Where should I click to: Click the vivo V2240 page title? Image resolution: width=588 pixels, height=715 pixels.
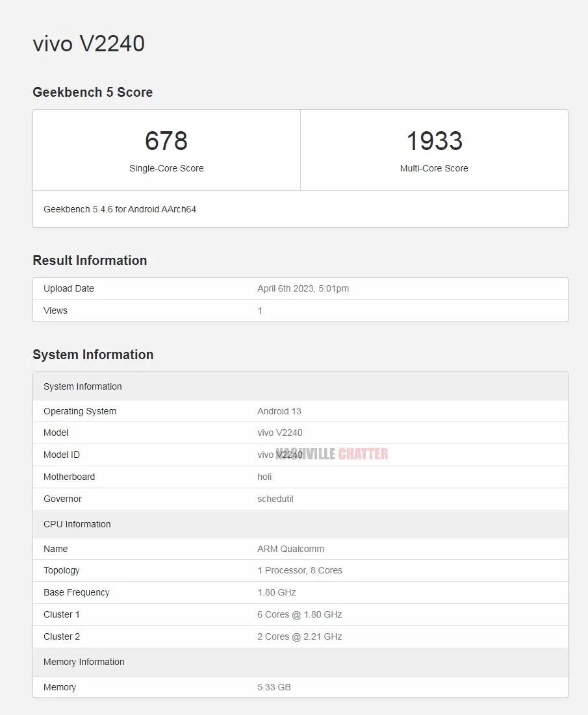(x=88, y=44)
